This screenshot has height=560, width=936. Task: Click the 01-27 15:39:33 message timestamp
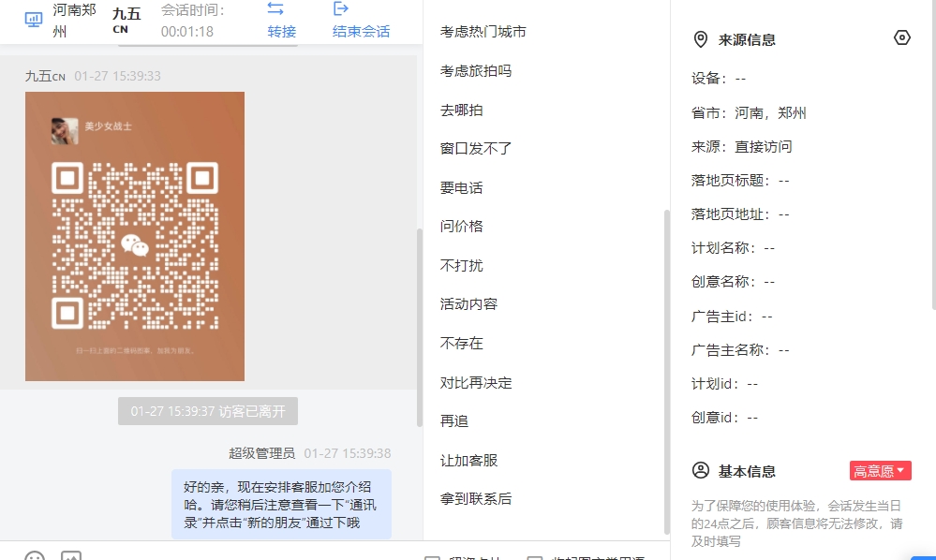pos(118,77)
